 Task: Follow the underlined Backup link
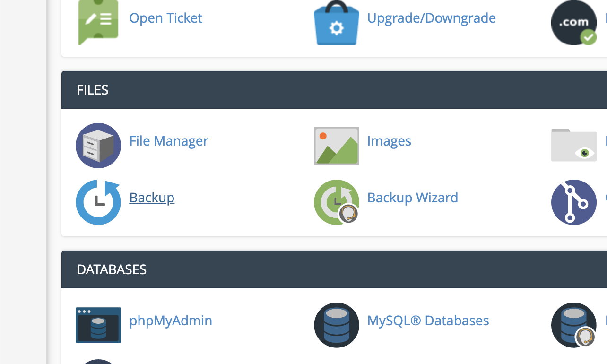tap(152, 198)
